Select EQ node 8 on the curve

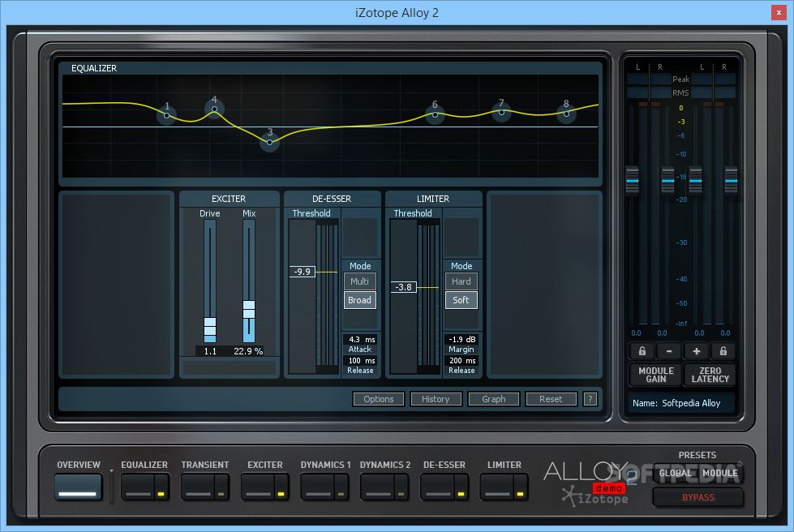click(566, 114)
